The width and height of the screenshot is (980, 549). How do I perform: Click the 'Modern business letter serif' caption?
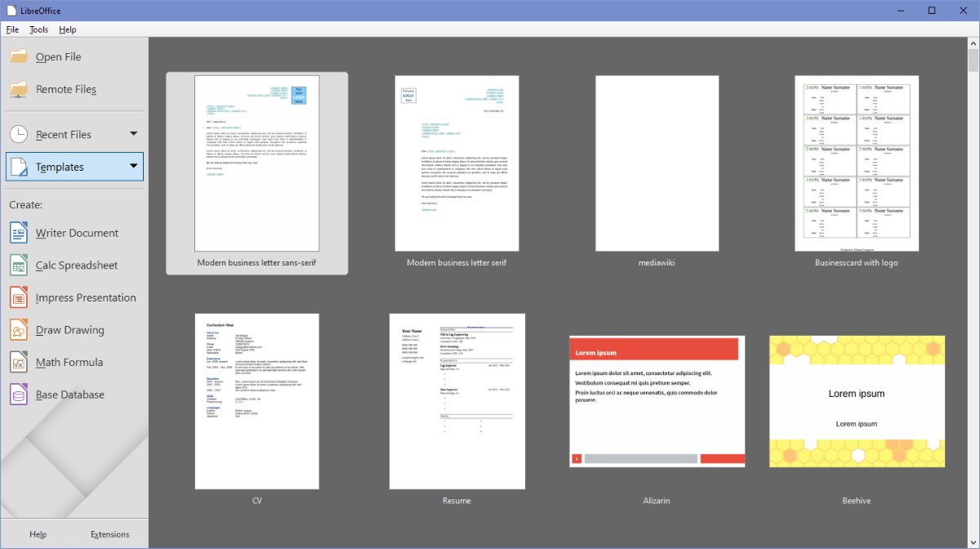457,263
